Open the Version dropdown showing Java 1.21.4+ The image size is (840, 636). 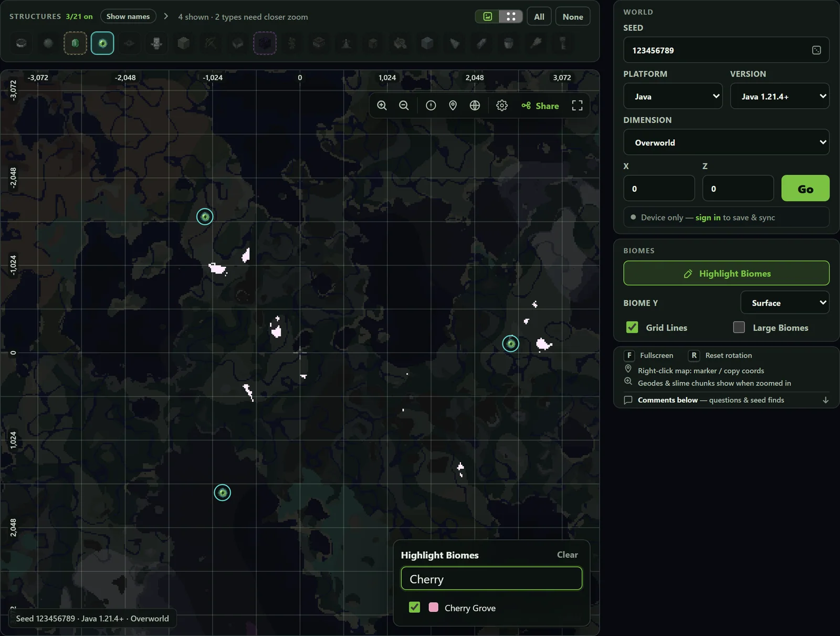780,96
